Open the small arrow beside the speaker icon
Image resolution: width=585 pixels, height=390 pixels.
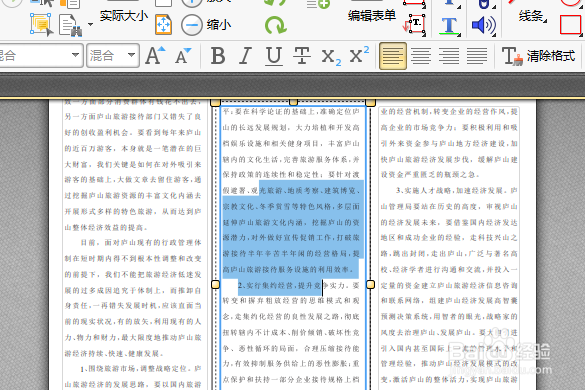(x=494, y=34)
